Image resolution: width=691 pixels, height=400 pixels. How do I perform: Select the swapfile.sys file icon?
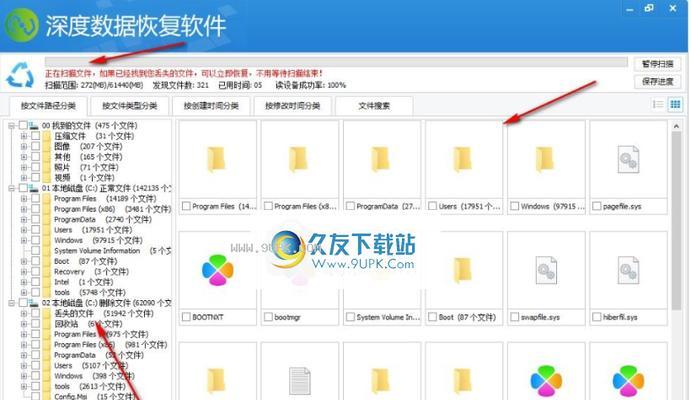click(546, 270)
